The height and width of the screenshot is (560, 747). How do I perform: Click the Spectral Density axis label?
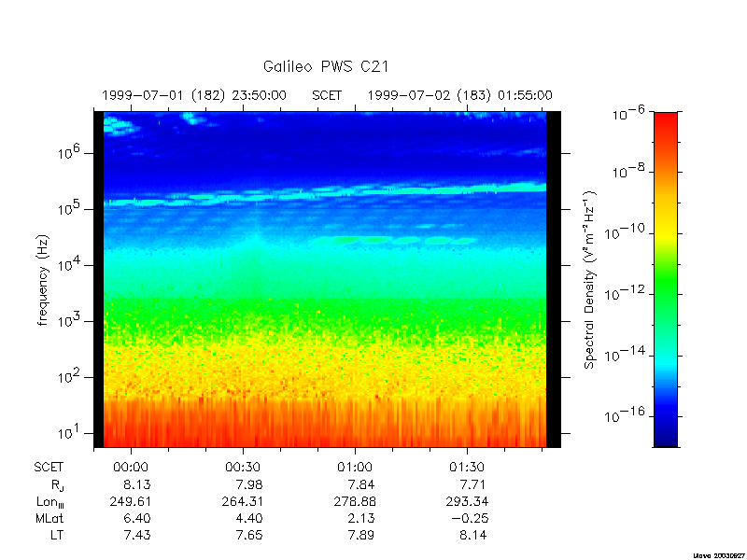[590, 280]
